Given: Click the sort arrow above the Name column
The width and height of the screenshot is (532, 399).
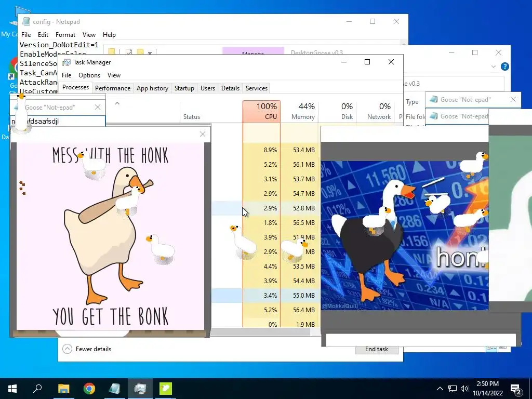Looking at the screenshot, I should (x=117, y=103).
